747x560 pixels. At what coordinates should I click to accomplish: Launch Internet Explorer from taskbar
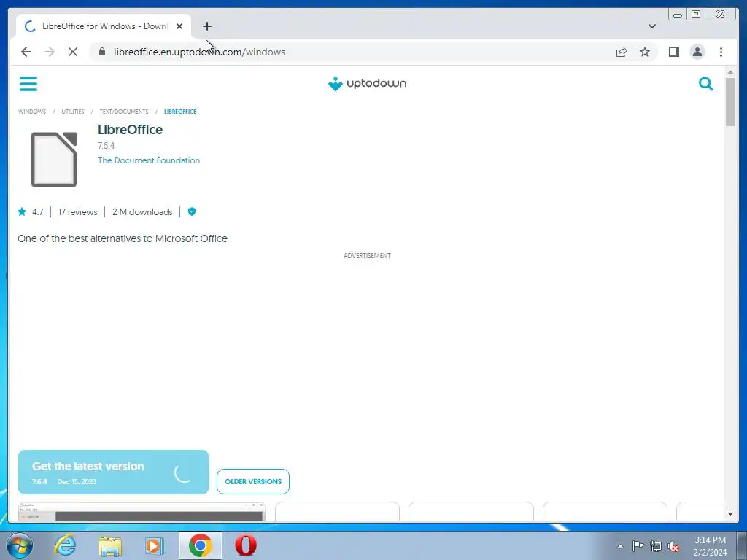(65, 545)
